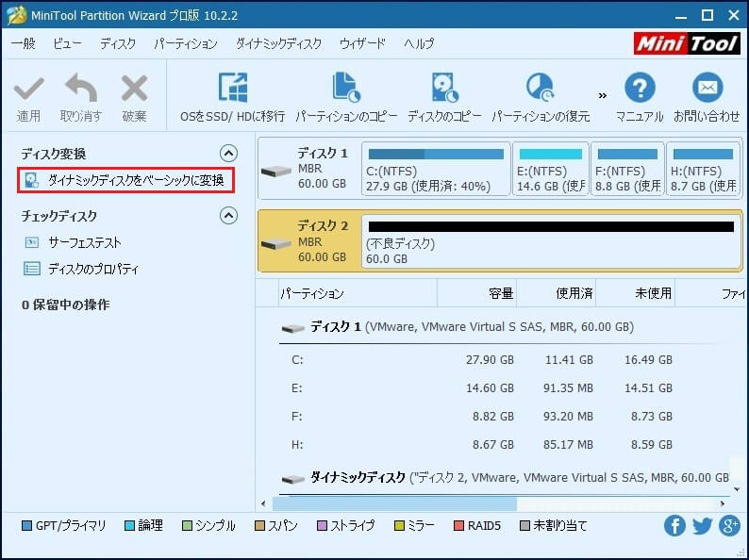Open ディスクのコピー wizard icon
749x560 pixels.
(444, 88)
